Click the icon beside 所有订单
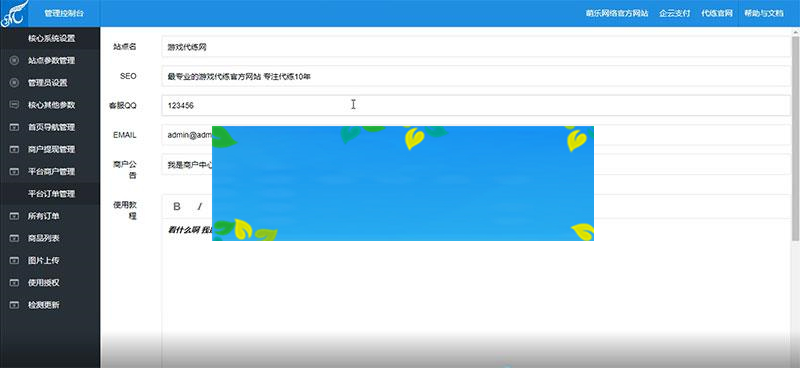Screen dimensions: 800x368 click(14, 216)
